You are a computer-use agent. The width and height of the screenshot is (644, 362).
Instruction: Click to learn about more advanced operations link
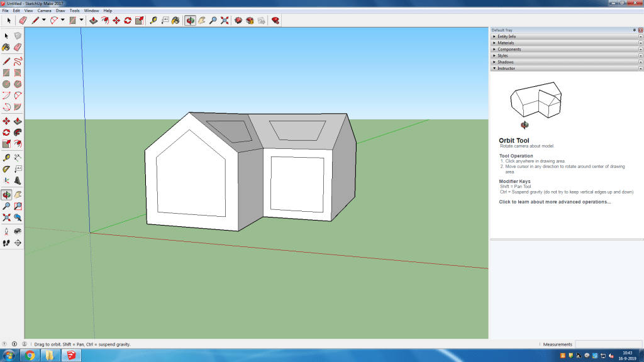(555, 202)
